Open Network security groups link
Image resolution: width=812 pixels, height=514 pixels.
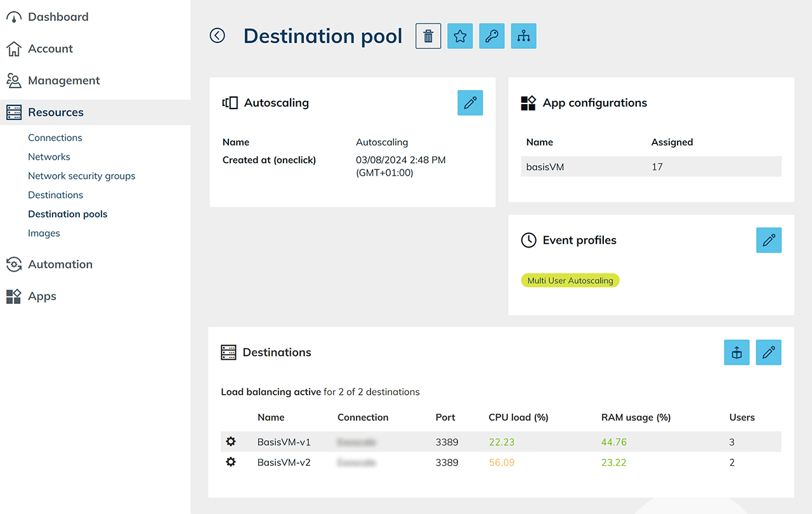(81, 176)
